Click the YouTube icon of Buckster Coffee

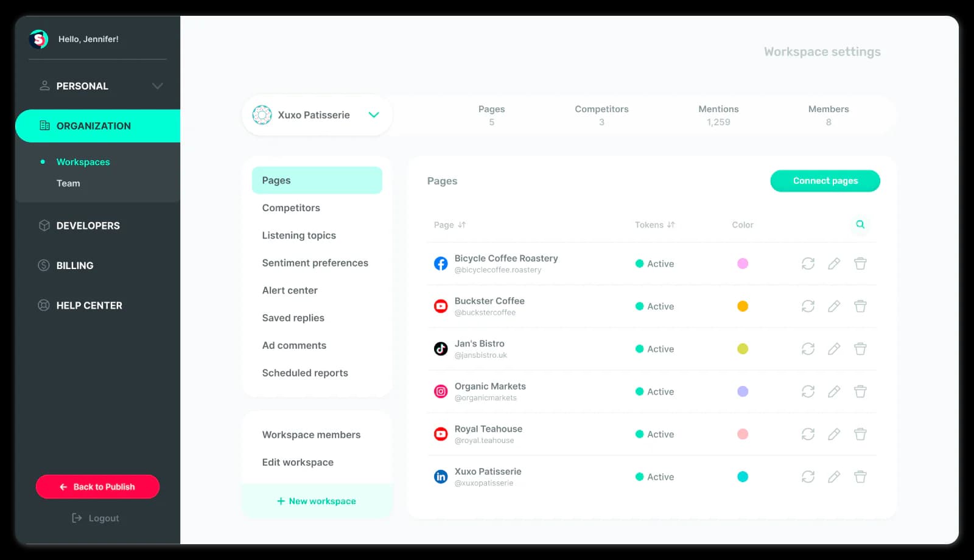441,306
